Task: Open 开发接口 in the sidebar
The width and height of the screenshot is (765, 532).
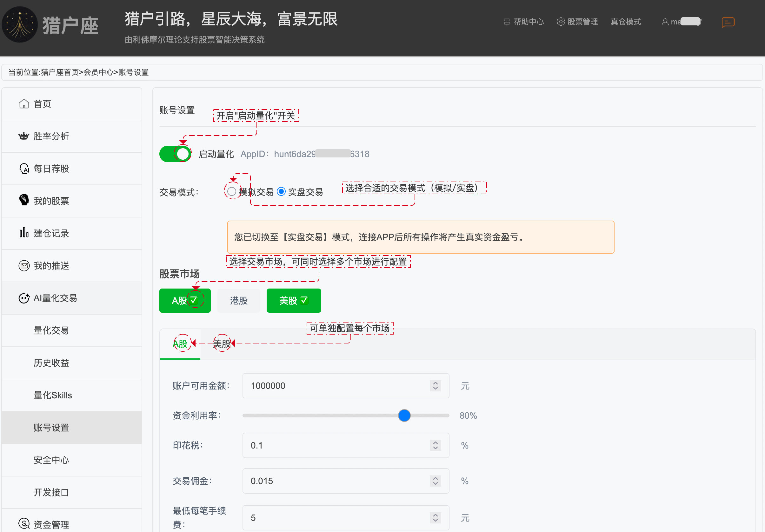Action: click(72, 492)
